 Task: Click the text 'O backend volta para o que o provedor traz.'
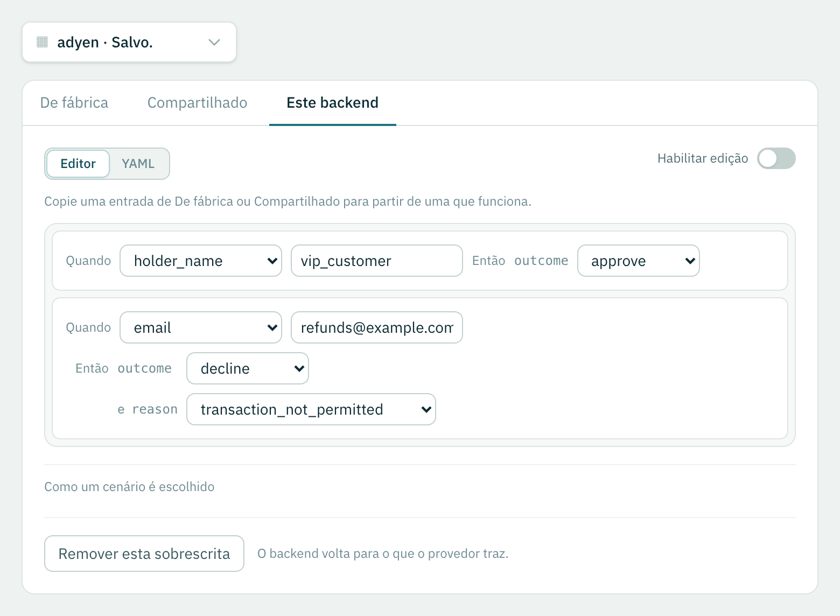click(x=383, y=554)
